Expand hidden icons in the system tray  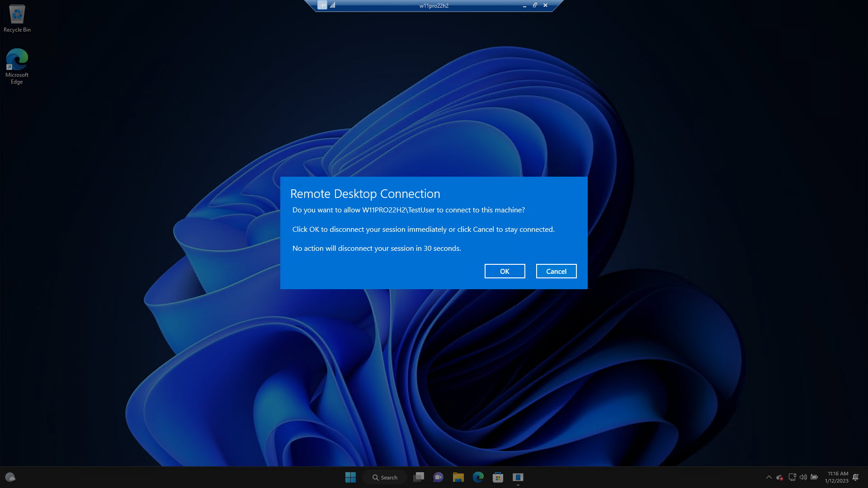[769, 477]
